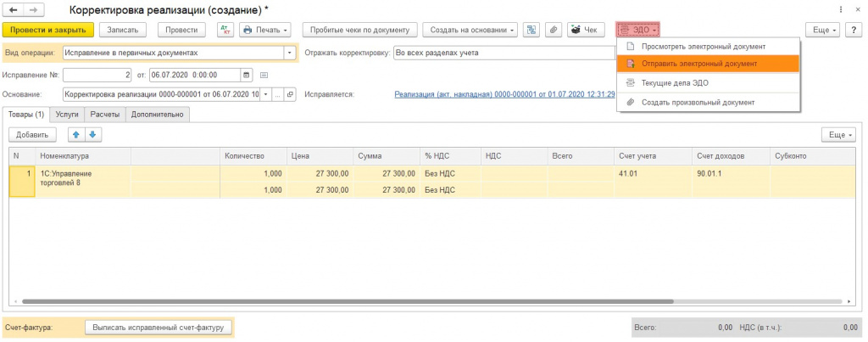Select row number 1 cell
Viewport: 868px width, 342px height.
coord(22,182)
